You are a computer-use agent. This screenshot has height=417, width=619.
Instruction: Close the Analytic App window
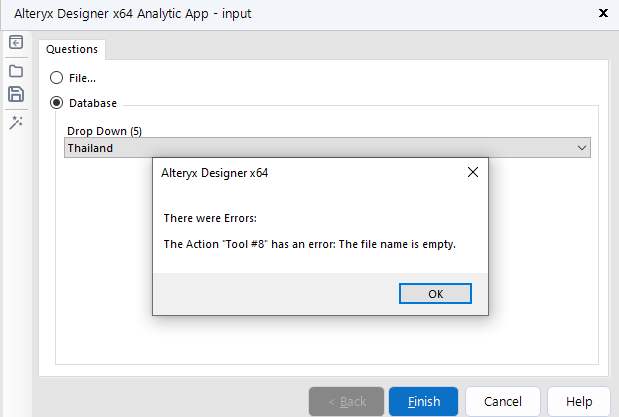click(602, 13)
